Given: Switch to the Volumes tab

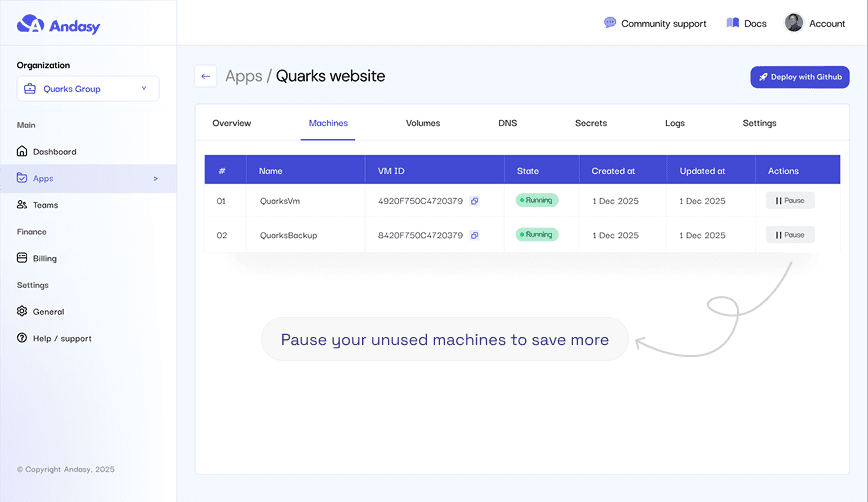Looking at the screenshot, I should click(x=423, y=123).
